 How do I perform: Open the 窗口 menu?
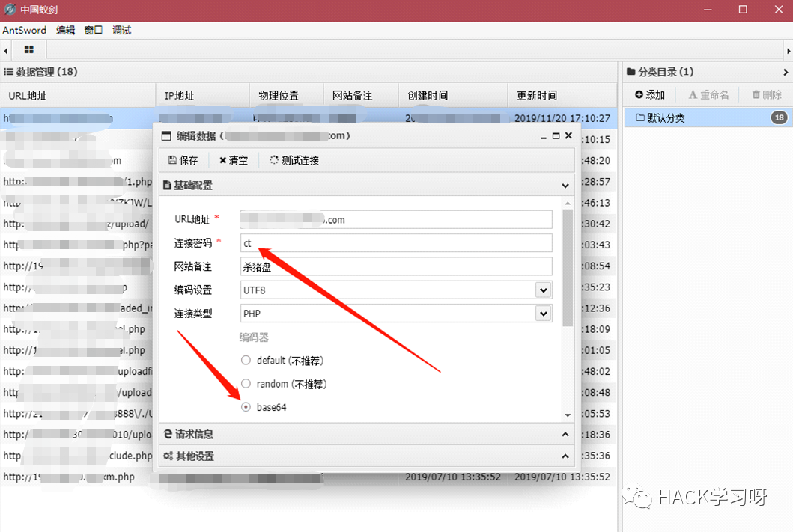[94, 31]
